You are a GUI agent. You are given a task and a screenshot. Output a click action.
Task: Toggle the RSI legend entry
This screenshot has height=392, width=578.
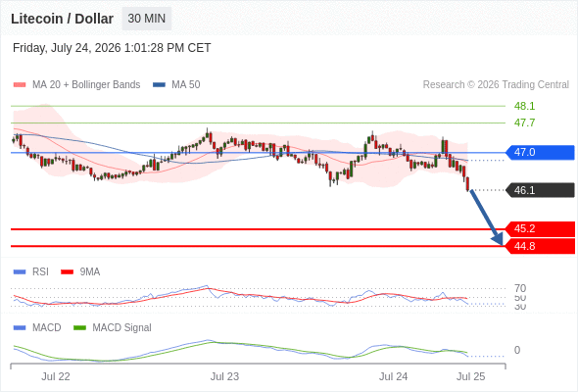[x=31, y=271]
